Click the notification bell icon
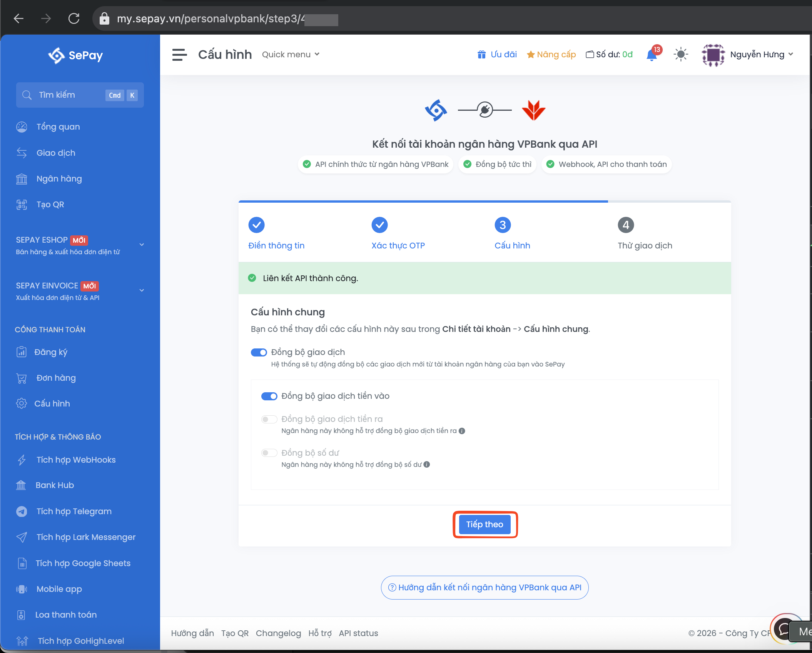This screenshot has height=653, width=812. pyautogui.click(x=652, y=55)
